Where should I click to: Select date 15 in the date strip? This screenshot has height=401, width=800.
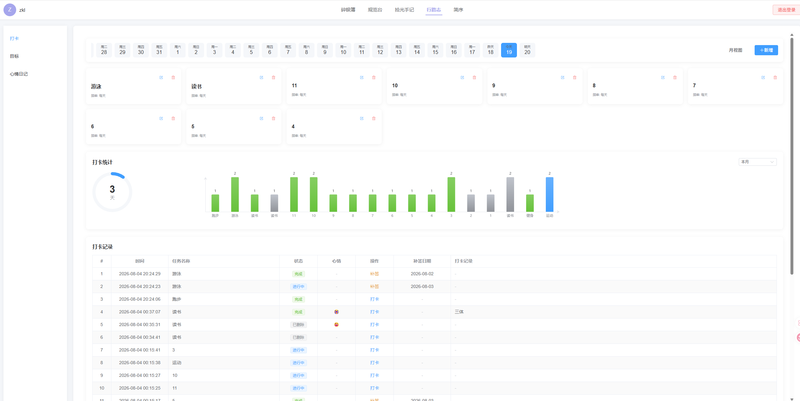[435, 50]
